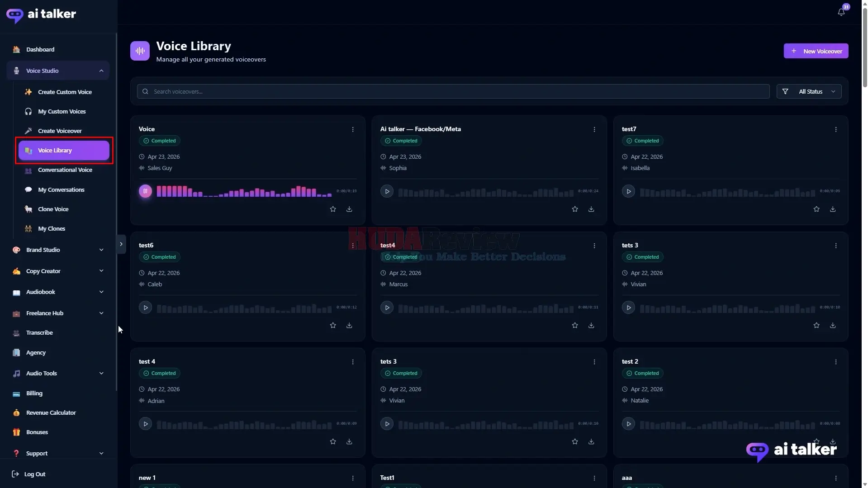868x488 pixels.
Task: Star the bottom-row tets 3 voiceover in center column
Action: pos(574,441)
